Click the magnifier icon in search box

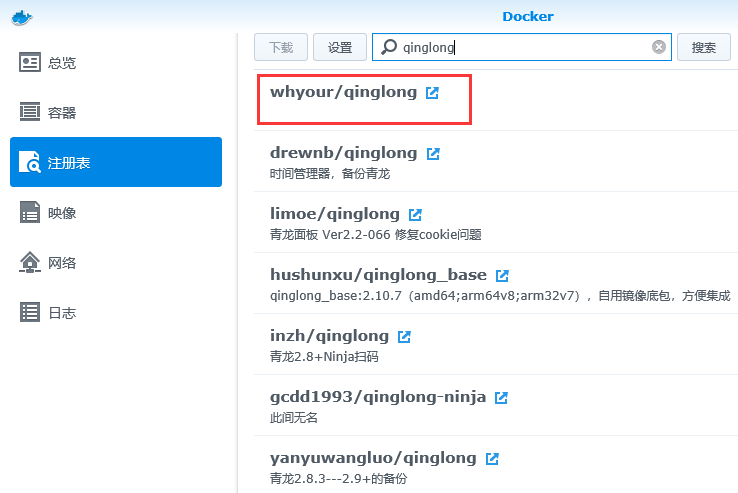[x=389, y=47]
